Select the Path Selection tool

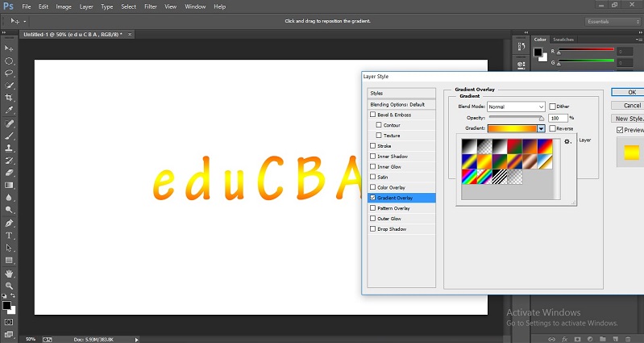click(9, 248)
